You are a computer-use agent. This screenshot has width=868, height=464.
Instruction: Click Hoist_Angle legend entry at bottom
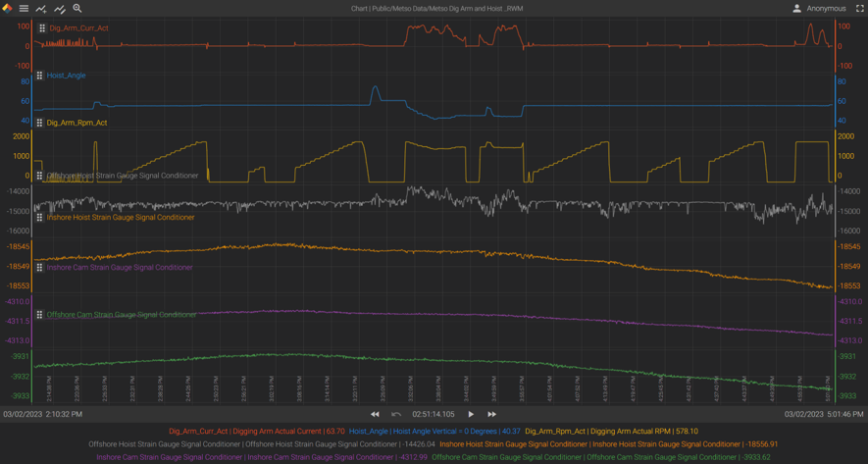click(434, 431)
